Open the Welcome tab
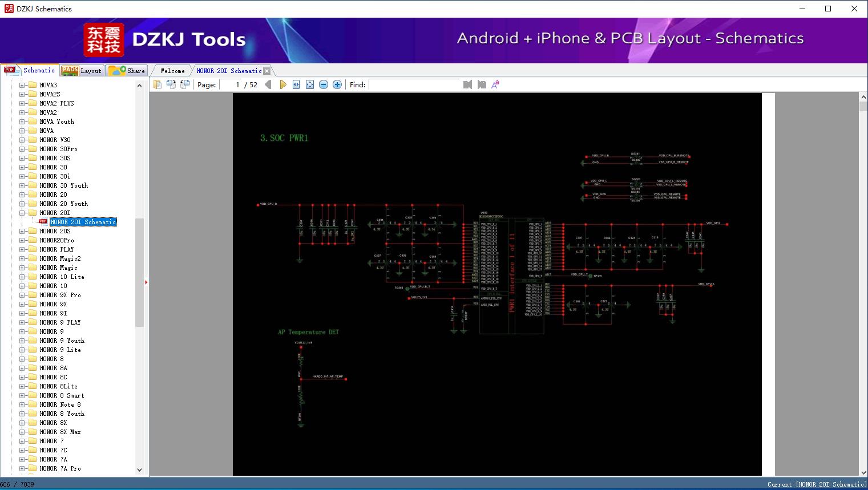 [172, 71]
